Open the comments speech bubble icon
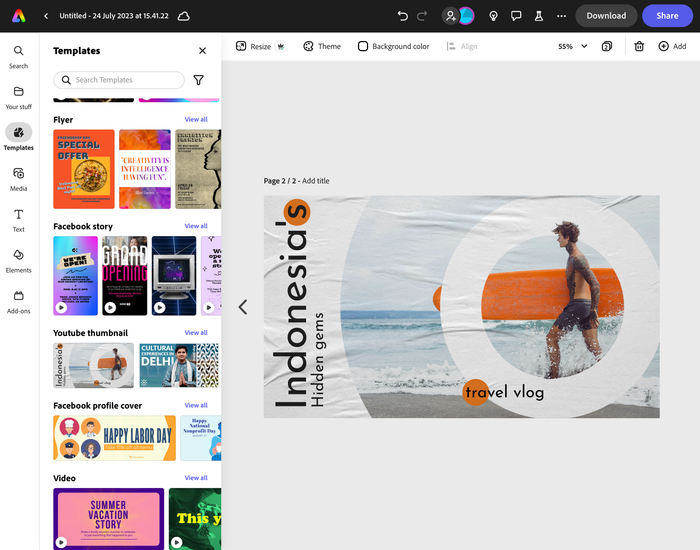 516,16
